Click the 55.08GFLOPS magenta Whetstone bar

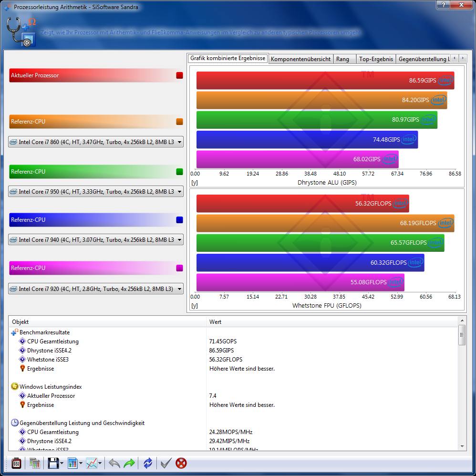(300, 282)
